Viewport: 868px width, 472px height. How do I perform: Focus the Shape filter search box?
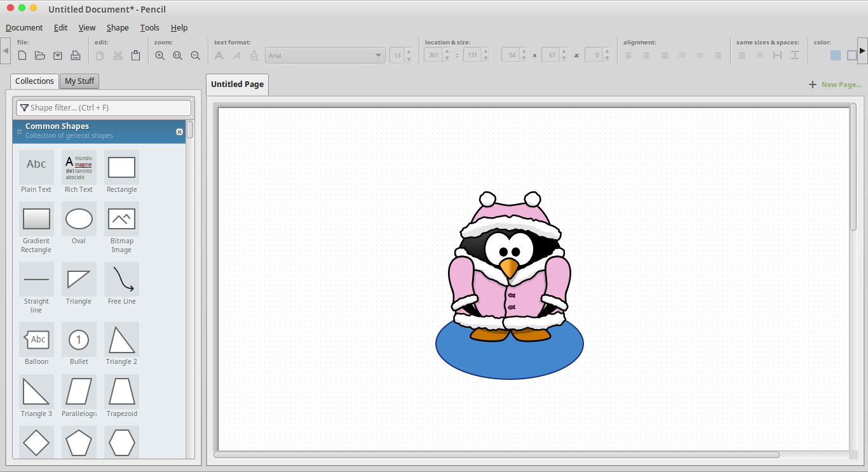(104, 108)
